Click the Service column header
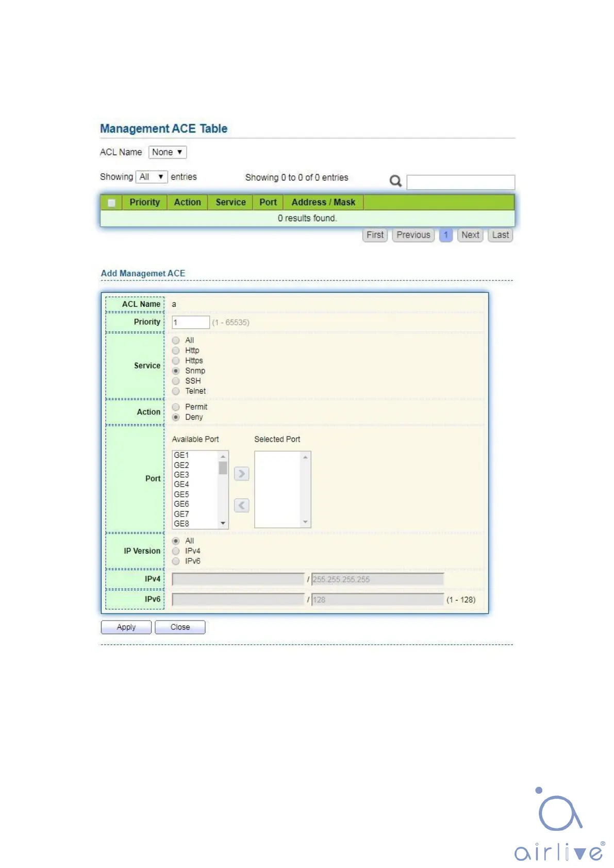This screenshot has width=614, height=868. point(230,203)
